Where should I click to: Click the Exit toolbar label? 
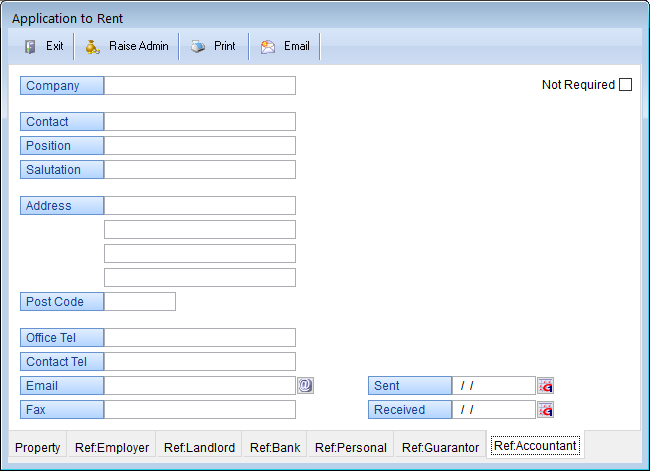pos(55,46)
